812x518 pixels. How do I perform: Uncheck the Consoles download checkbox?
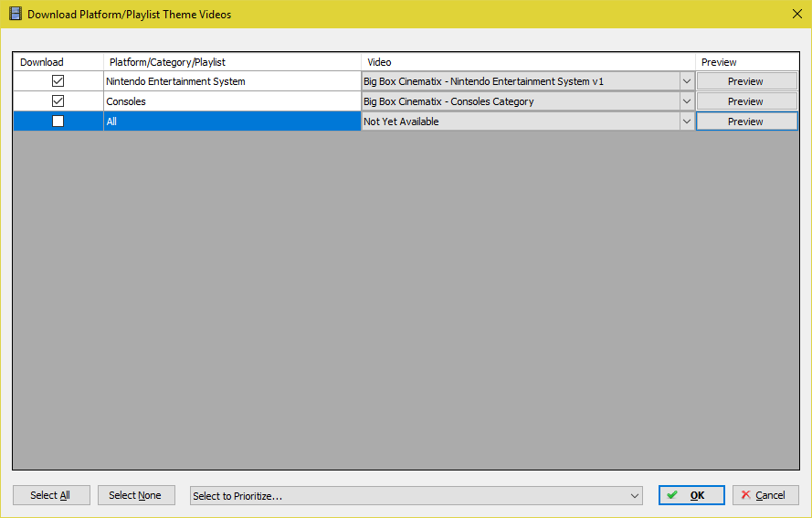(58, 101)
